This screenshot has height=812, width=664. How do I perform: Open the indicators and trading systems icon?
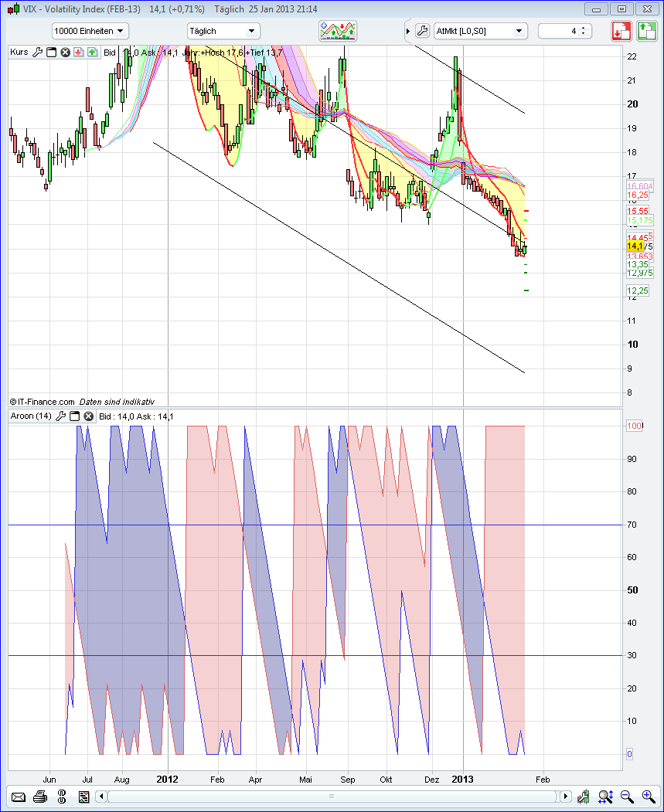(338, 31)
